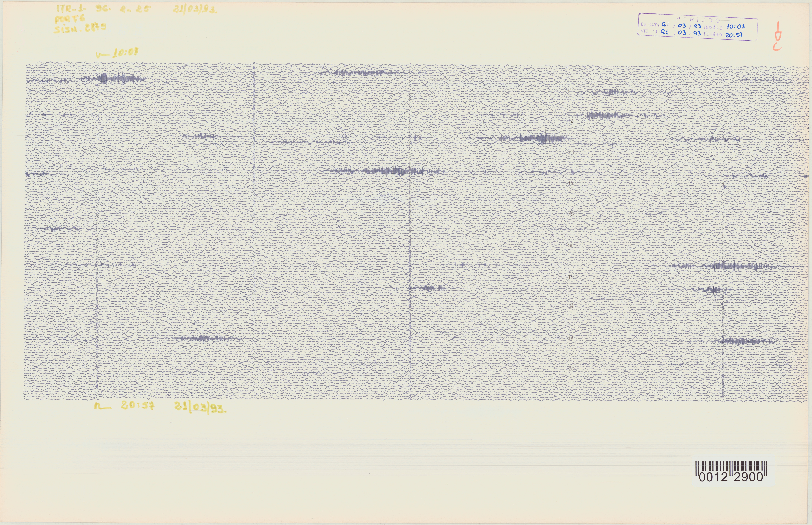Click the hour label "15" on the seismogram
Screen dimensions: 812x525
click(571, 214)
